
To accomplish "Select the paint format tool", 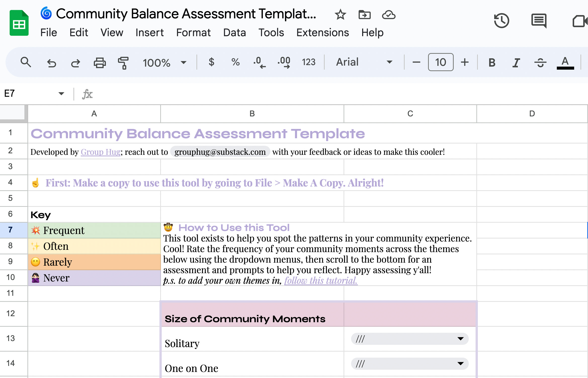I will click(x=123, y=63).
